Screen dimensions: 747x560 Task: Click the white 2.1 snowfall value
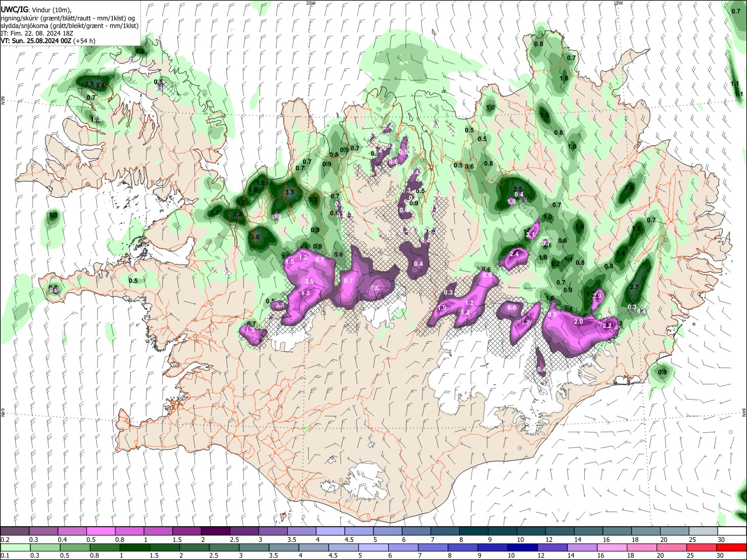tap(530, 235)
